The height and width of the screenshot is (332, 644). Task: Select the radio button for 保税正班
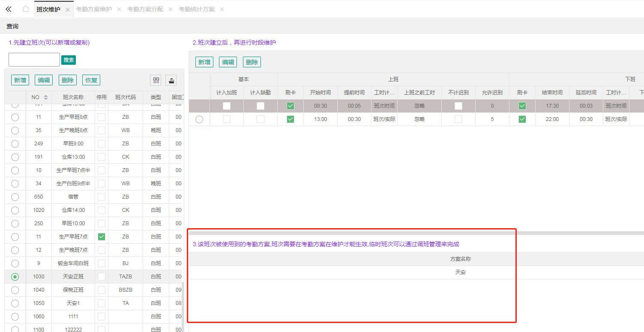click(x=15, y=290)
